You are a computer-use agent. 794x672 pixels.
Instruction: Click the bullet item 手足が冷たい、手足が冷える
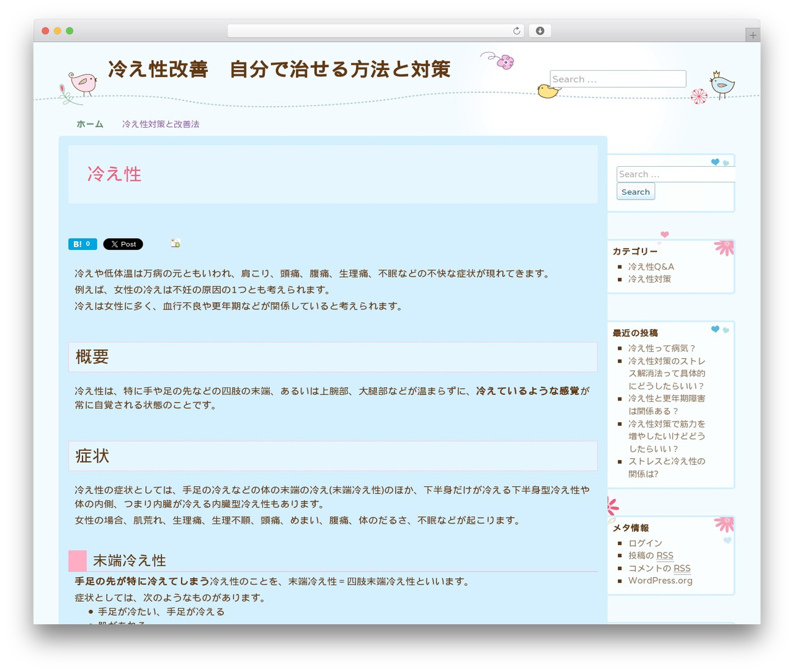coord(161,612)
